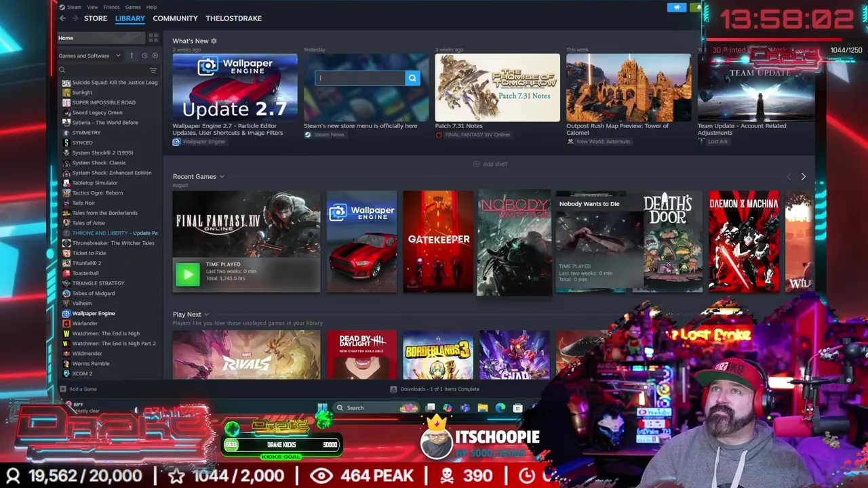Open Task View on the taskbar

(x=431, y=407)
